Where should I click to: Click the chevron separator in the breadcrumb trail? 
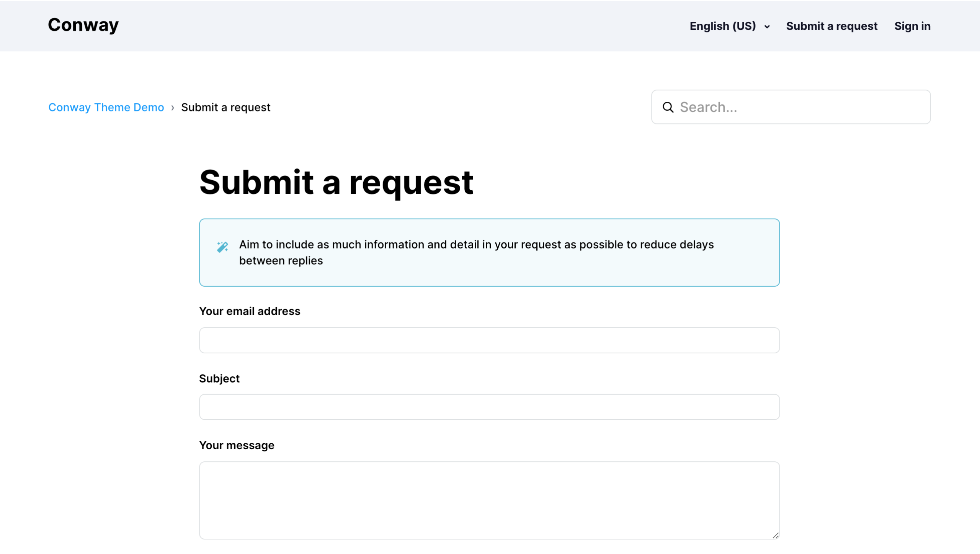tap(173, 107)
